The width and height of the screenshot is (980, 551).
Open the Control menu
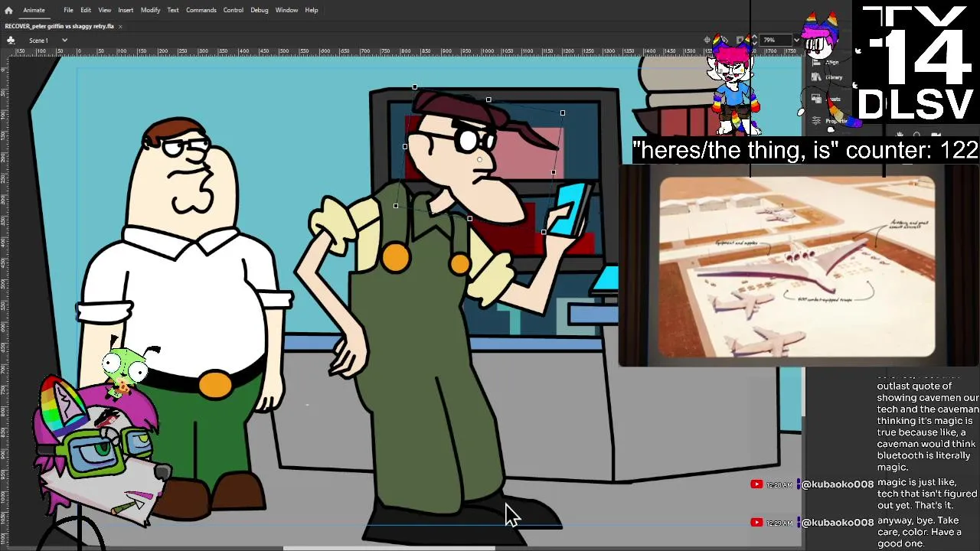(x=234, y=10)
